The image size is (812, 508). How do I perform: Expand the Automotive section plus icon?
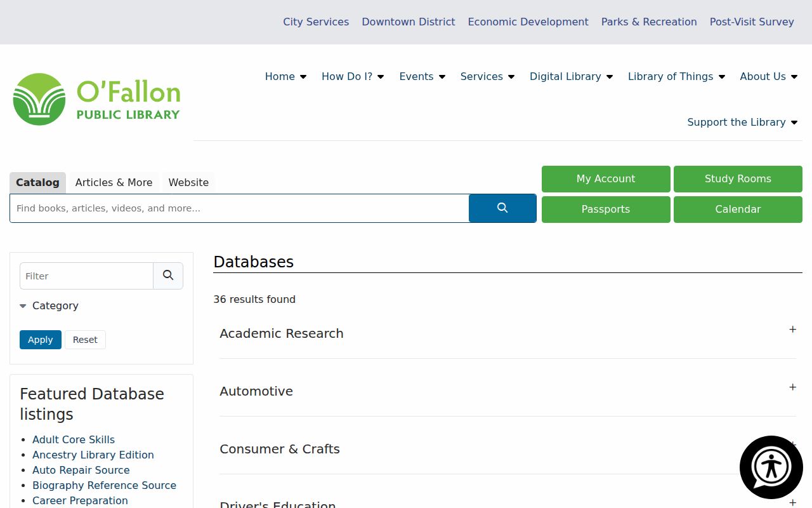pos(792,387)
